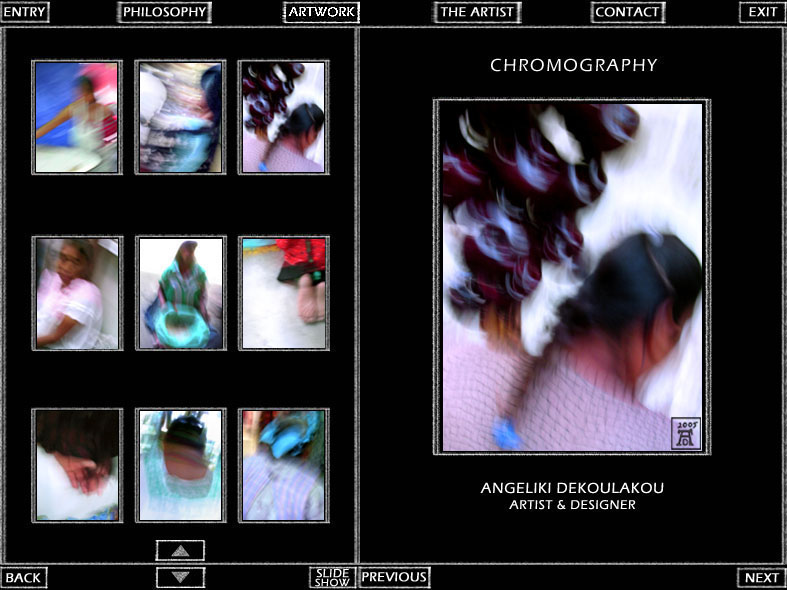This screenshot has width=787, height=590.
Task: Click the Back button
Action: [24, 577]
